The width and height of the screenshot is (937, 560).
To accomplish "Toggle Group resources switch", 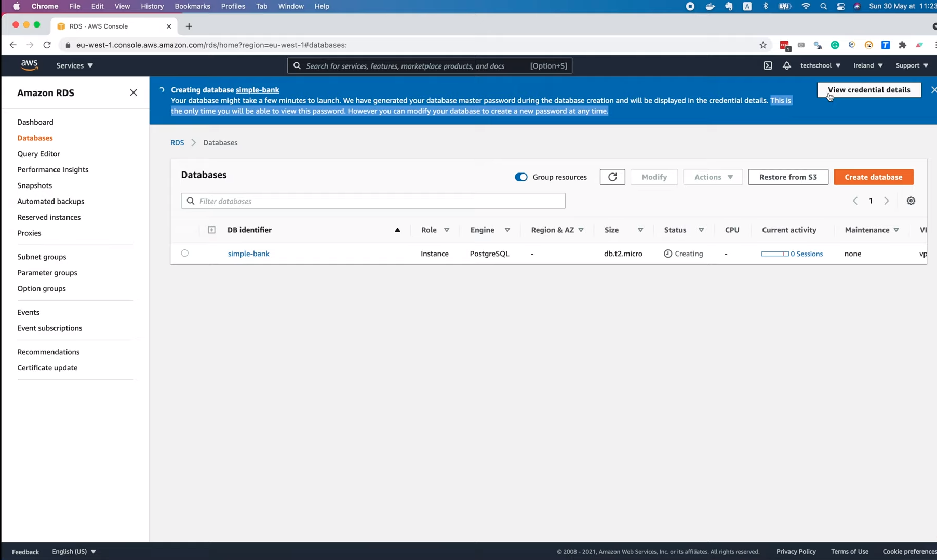I will [x=521, y=177].
